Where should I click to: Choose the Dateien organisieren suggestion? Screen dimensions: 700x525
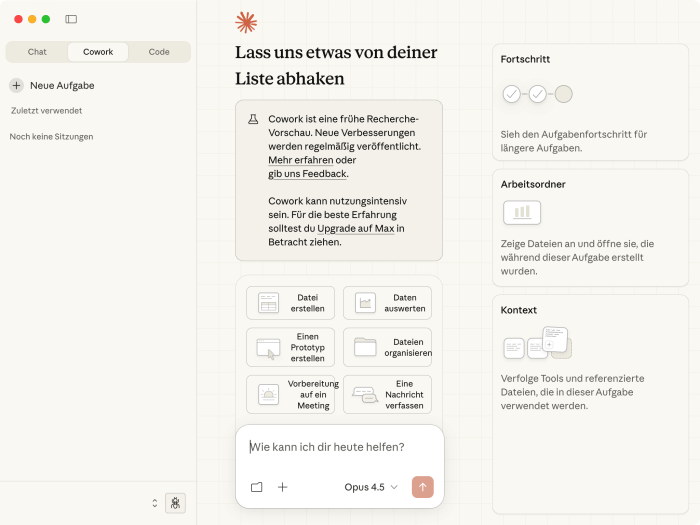point(387,347)
